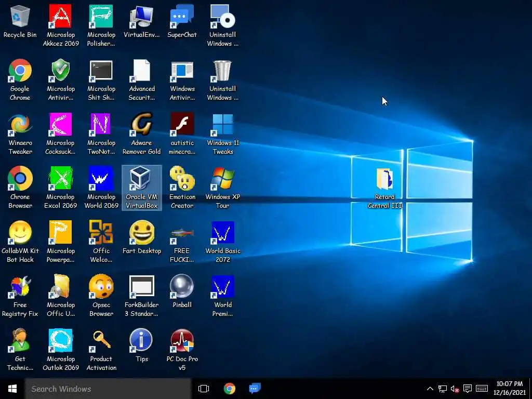
Task: Select the Uninstall Windows disc icon
Action: tap(222, 16)
